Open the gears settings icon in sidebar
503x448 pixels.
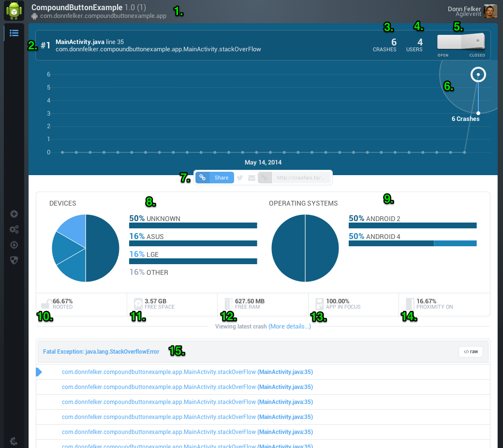(14, 229)
